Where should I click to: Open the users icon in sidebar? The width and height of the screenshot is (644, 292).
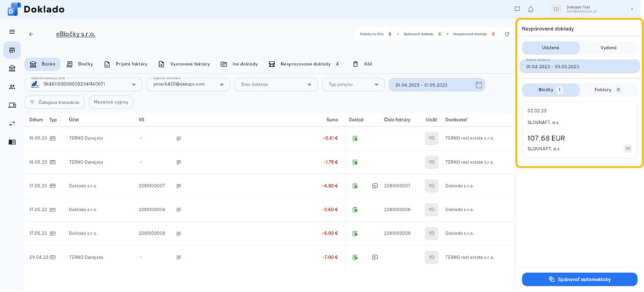pos(12,87)
